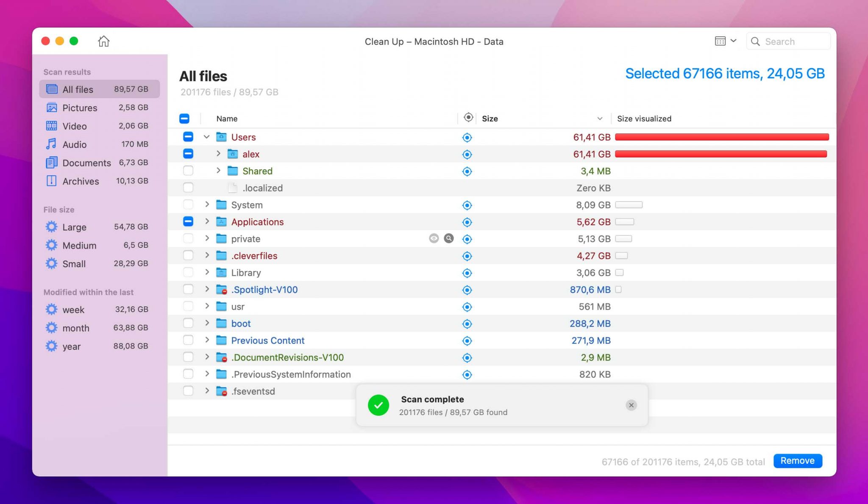868x504 pixels.
Task: Click target icon for Shared row
Action: [467, 171]
